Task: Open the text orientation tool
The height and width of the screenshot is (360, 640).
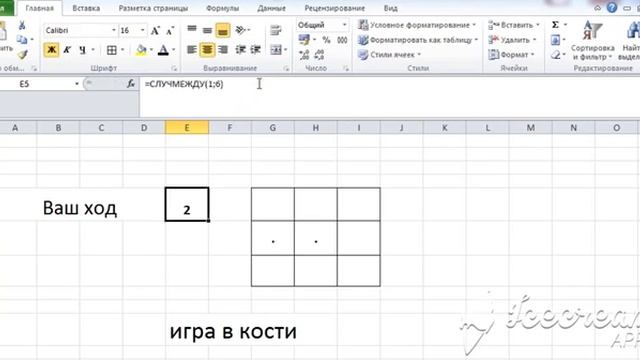Action: tap(242, 30)
